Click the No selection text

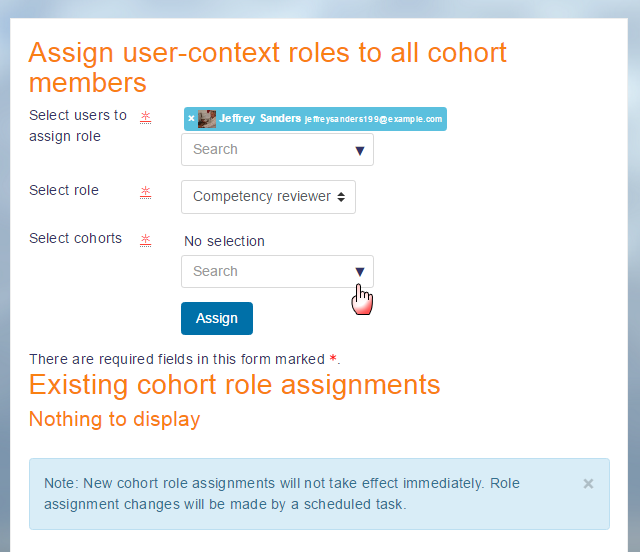[x=225, y=241]
